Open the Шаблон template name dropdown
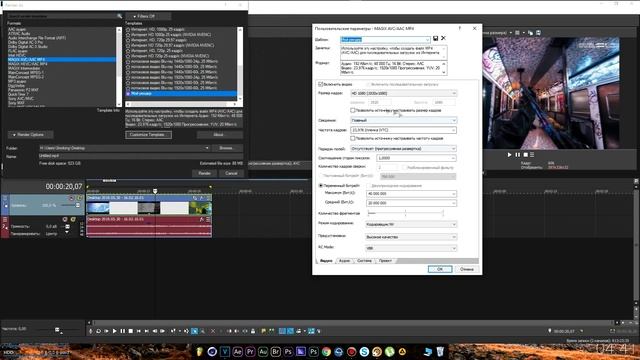640x360 pixels. [427, 40]
